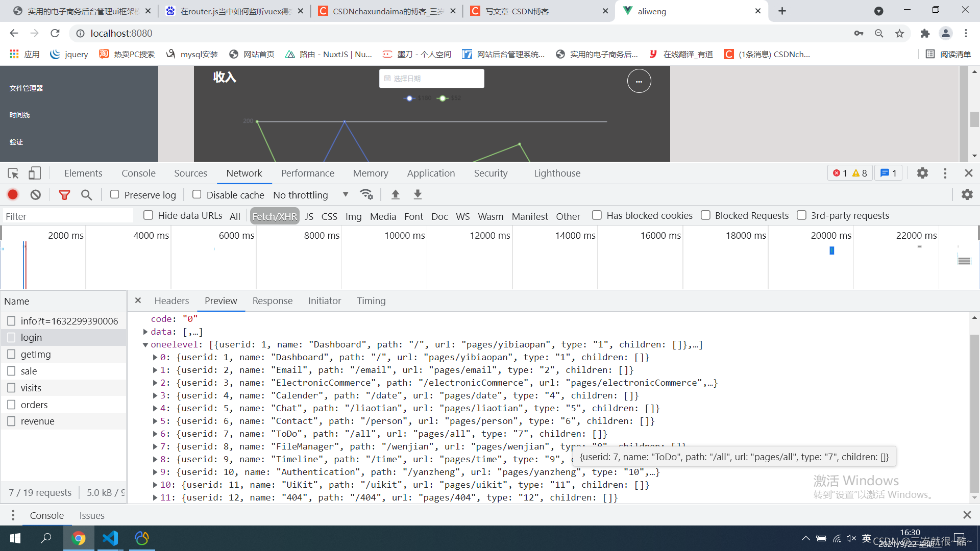
Task: Filter requests by Fetch/XHR
Action: [x=275, y=216]
